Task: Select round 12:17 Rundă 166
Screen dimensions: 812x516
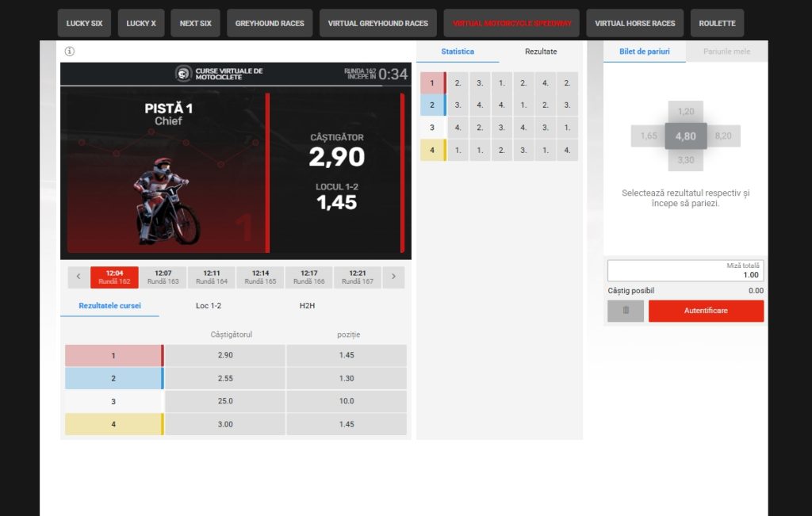Action: point(309,277)
